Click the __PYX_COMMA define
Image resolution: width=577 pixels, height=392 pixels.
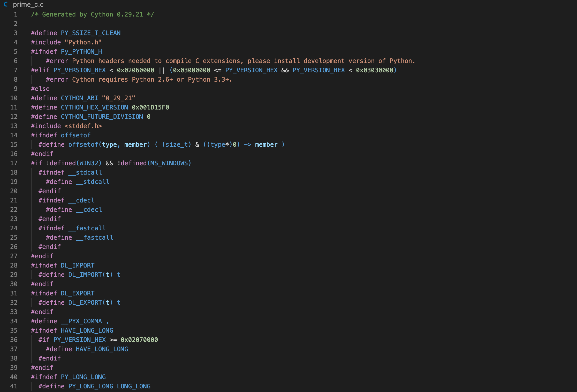81,321
